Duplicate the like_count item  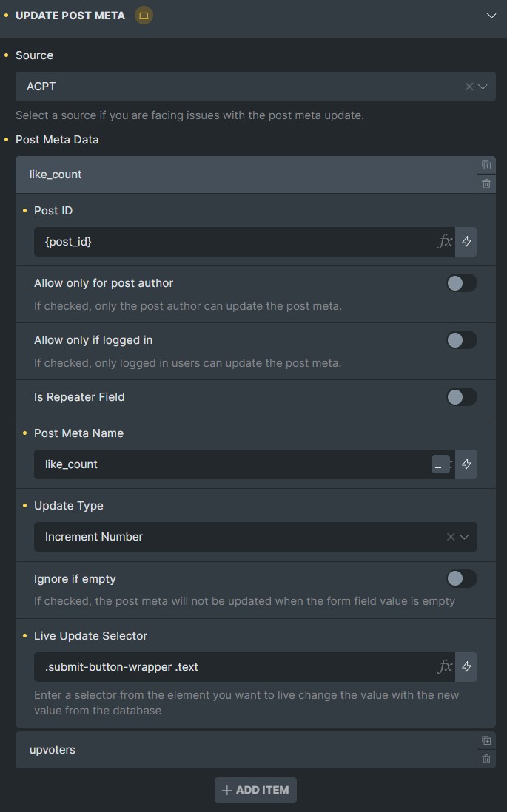486,165
